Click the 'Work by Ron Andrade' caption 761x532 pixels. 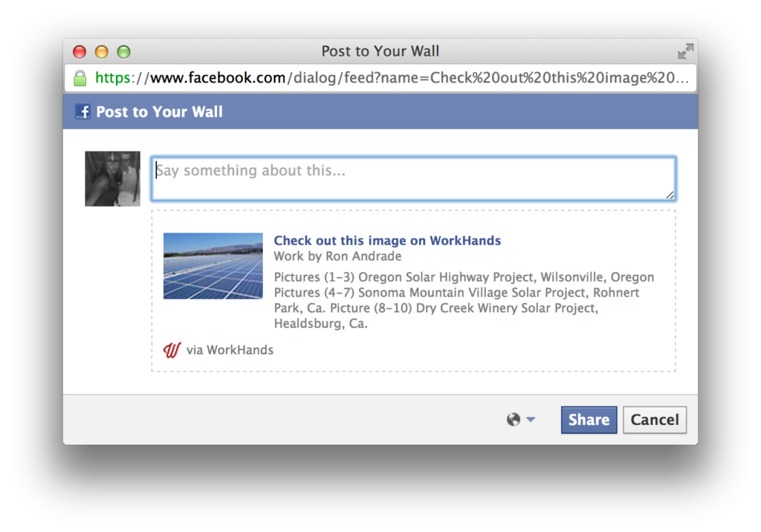(337, 256)
